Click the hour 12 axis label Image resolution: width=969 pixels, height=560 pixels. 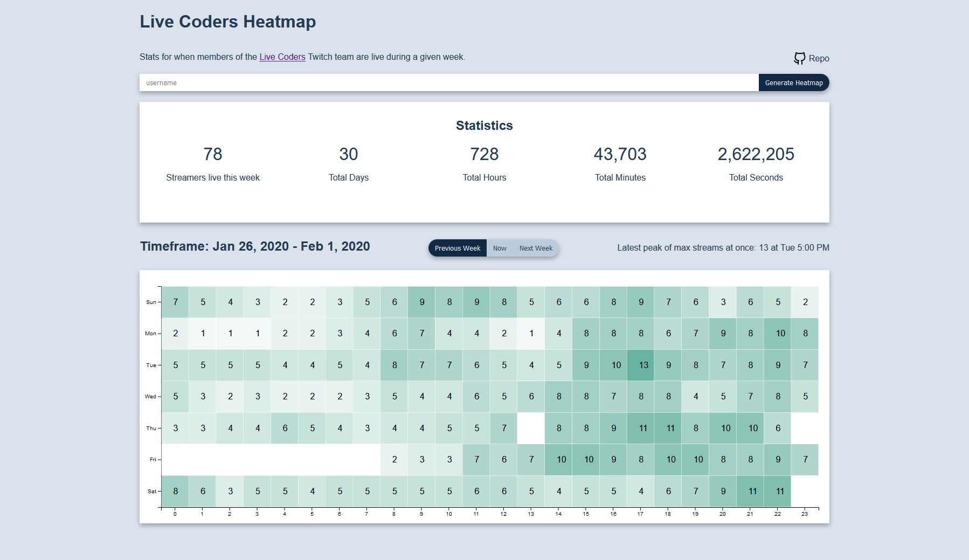[503, 514]
